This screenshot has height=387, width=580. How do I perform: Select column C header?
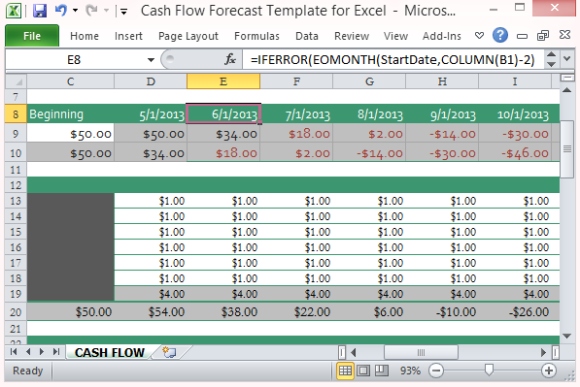click(70, 81)
